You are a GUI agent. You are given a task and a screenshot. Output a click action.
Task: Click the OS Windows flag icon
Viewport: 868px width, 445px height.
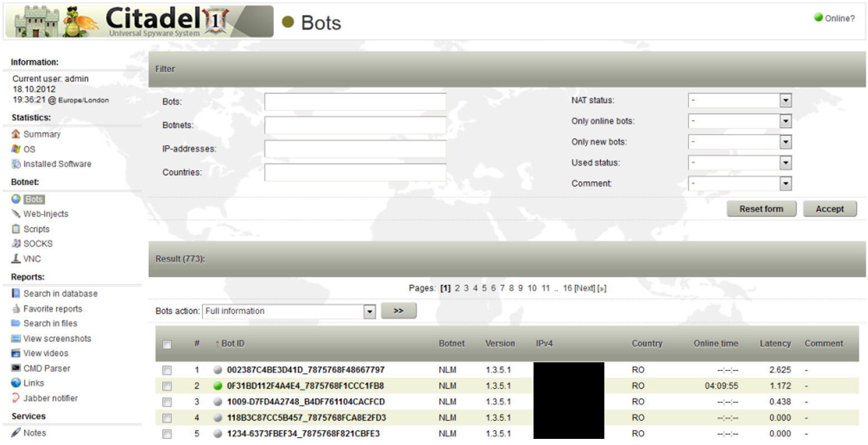tap(16, 149)
